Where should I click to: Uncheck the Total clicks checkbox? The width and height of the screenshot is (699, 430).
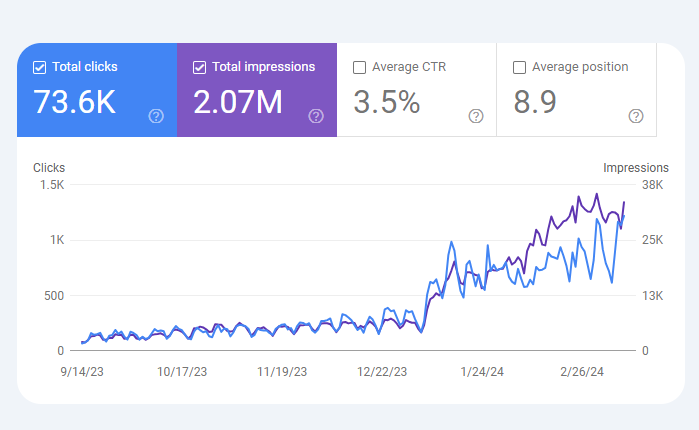click(x=40, y=68)
